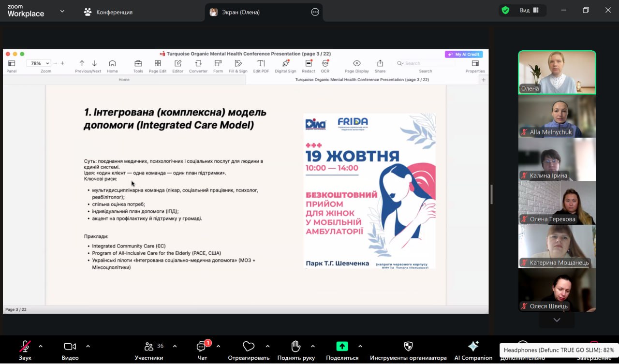
Task: Open the Share screen green icon
Action: click(x=342, y=346)
